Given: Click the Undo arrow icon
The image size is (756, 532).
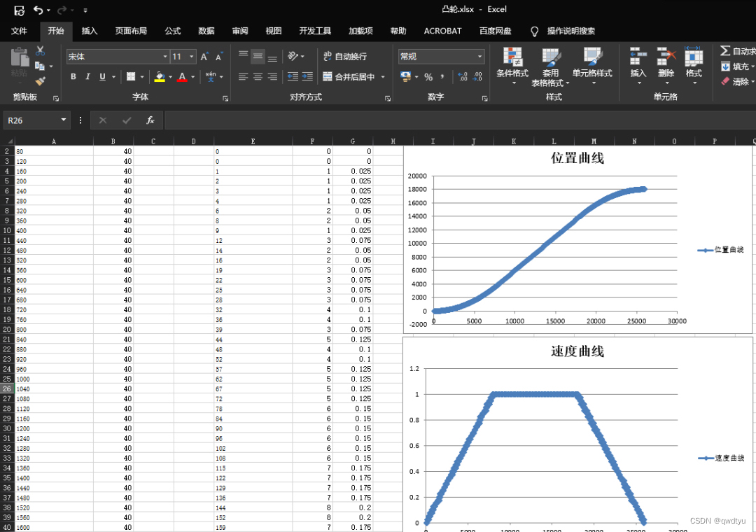Looking at the screenshot, I should coord(38,10).
